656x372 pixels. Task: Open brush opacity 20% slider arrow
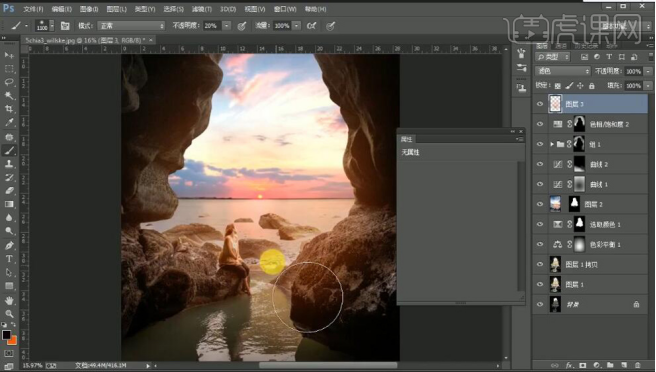point(226,26)
